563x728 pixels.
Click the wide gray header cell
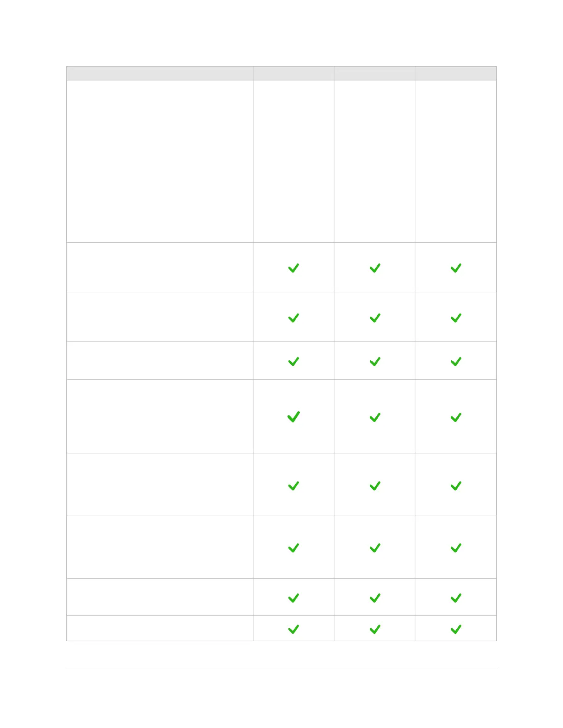pos(160,74)
